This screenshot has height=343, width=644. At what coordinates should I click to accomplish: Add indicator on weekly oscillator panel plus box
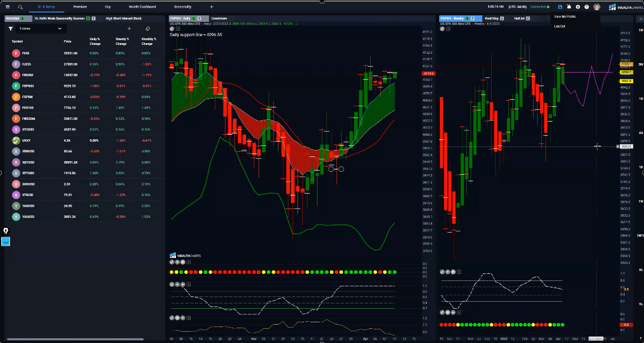coord(459,272)
